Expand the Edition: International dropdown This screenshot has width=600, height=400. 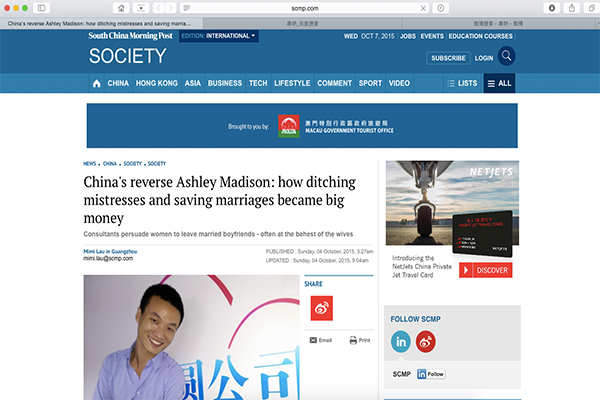(x=219, y=36)
